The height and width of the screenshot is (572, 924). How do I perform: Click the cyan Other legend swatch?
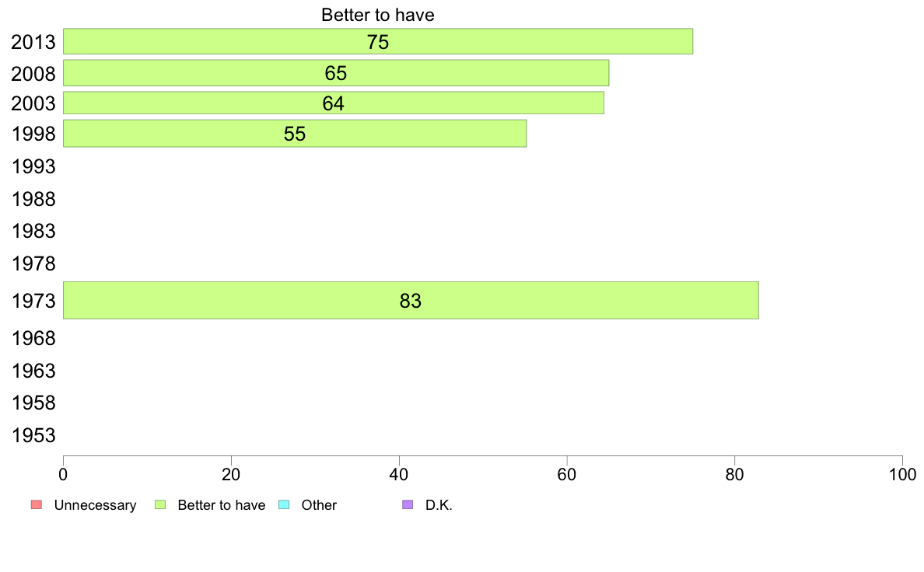[284, 505]
